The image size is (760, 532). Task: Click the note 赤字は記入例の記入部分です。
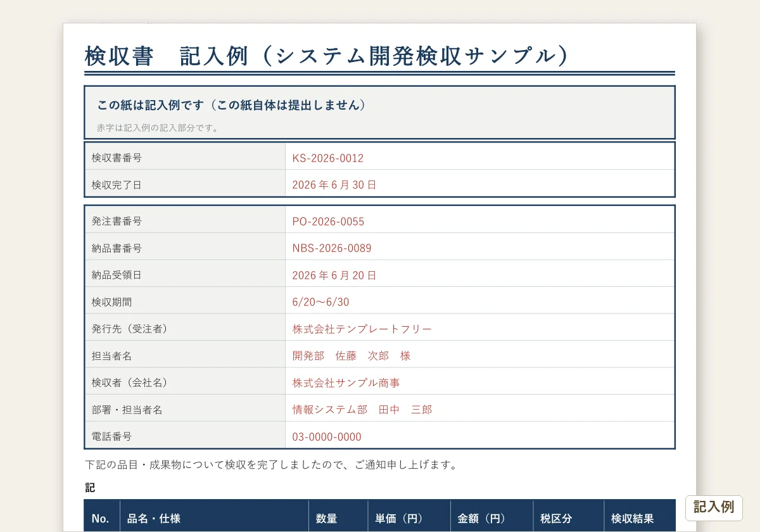coord(158,128)
